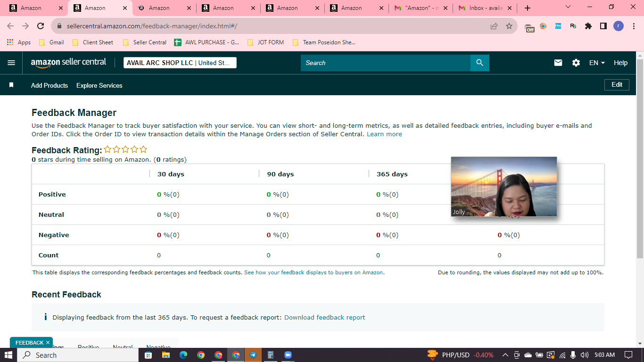The width and height of the screenshot is (644, 362).
Task: Click the PHP/USD taskbar widget
Action: point(460,355)
